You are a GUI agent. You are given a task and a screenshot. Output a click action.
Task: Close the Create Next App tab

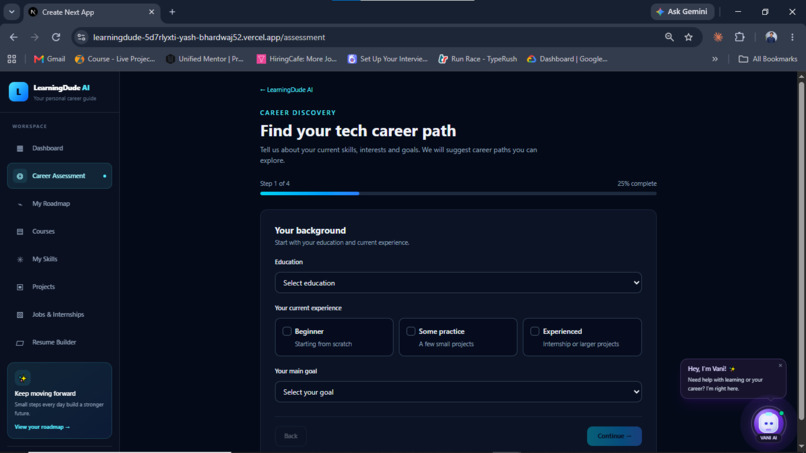pyautogui.click(x=151, y=12)
